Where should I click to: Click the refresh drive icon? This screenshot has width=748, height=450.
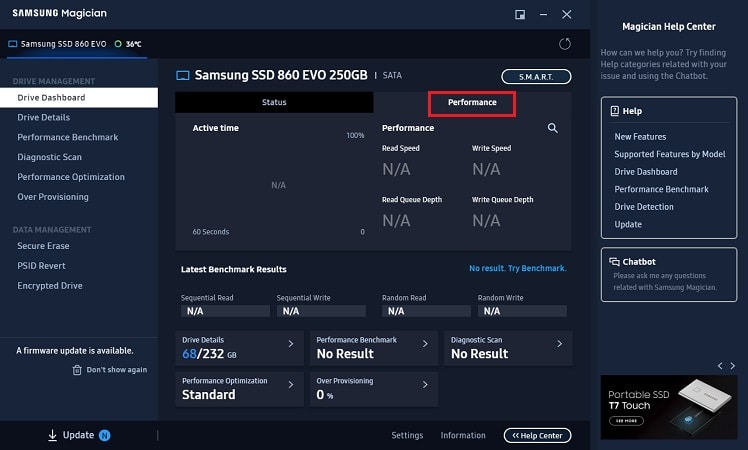coord(565,44)
